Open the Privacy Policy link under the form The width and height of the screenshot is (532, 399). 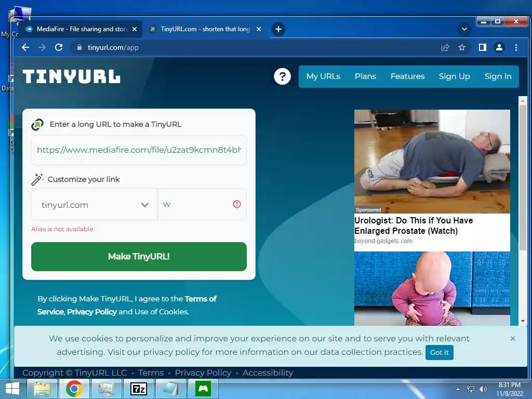pos(92,312)
